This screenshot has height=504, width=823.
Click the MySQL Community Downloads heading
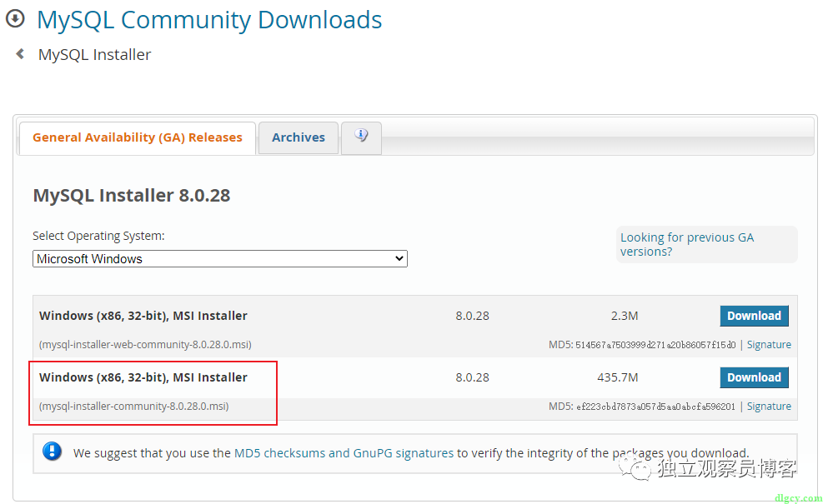click(209, 20)
